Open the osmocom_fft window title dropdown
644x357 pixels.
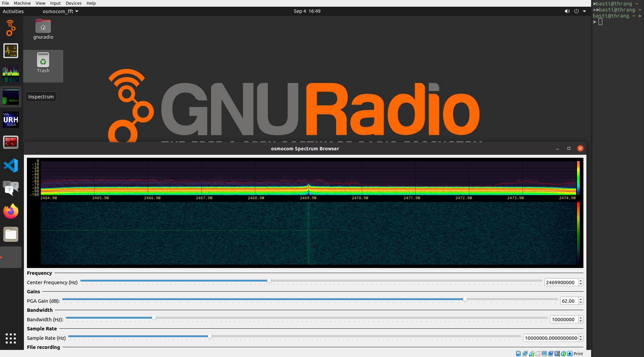tap(61, 11)
